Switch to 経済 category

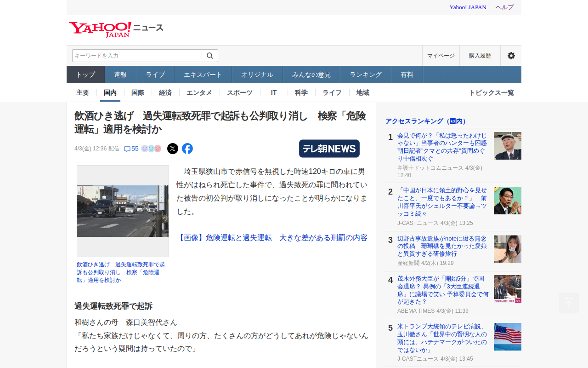[x=165, y=92]
